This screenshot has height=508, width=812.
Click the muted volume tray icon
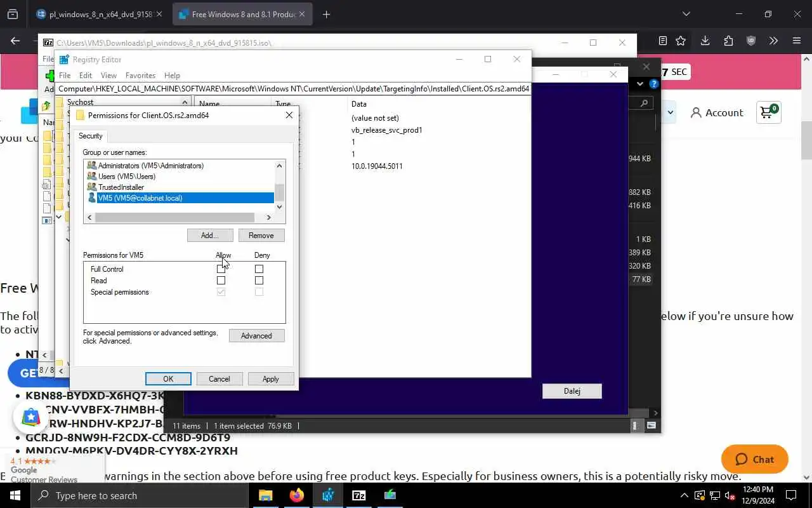click(730, 495)
